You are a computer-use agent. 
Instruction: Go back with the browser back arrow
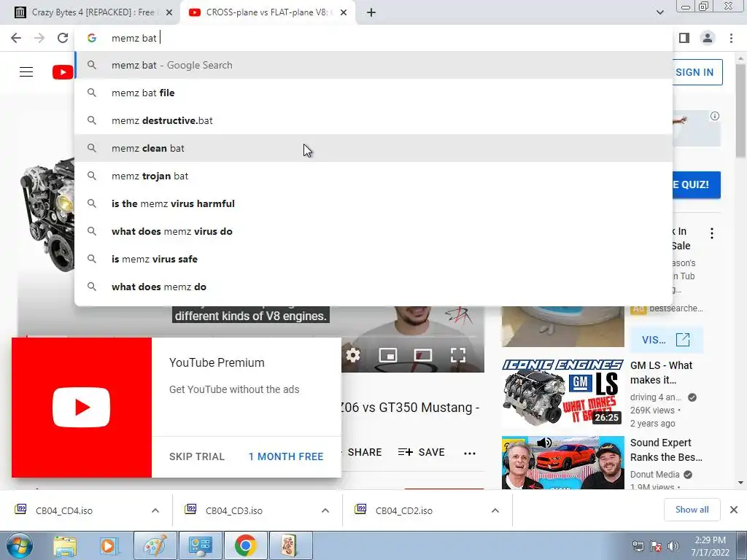[x=16, y=38]
